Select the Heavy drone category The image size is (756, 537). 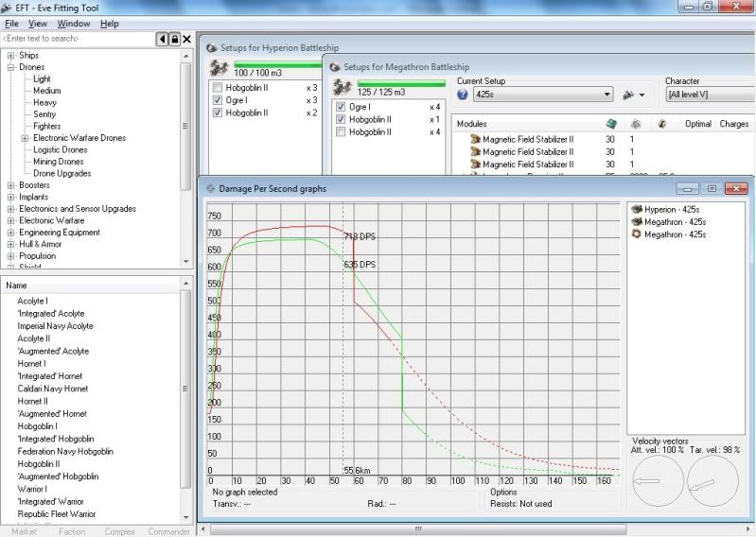click(44, 103)
